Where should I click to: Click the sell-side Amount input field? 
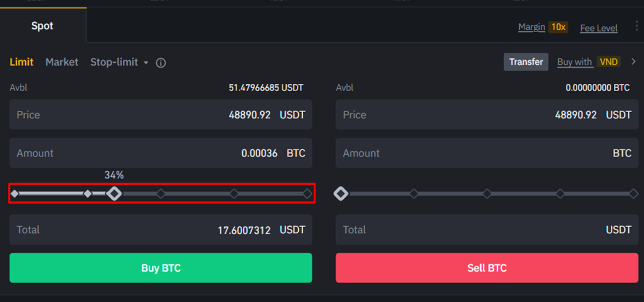486,153
